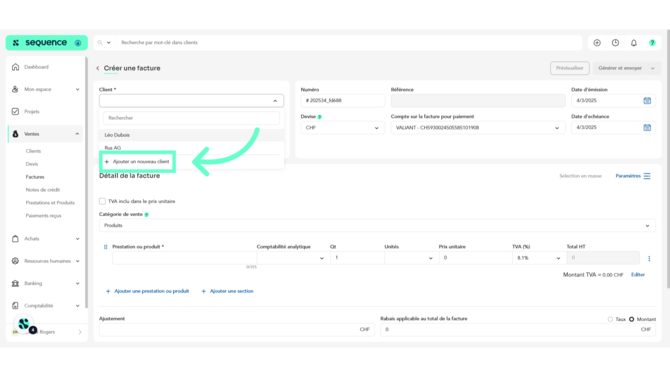Viewport: 670px width, 377px height.
Task: Select the Taux radio option
Action: [x=610, y=319]
